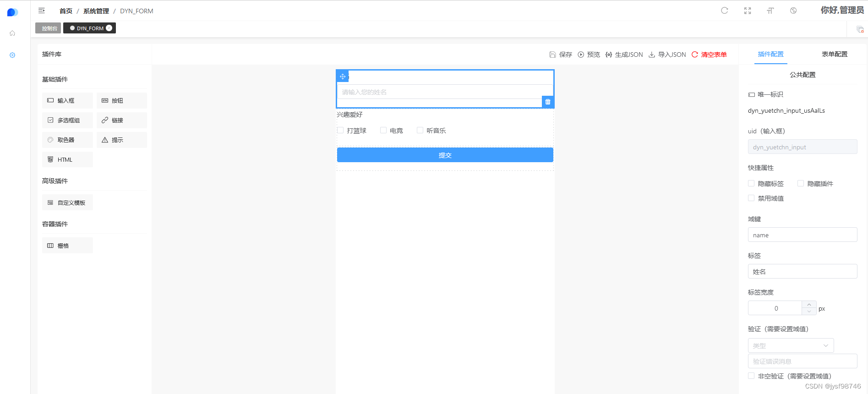Click the 验证错误消息 input

tap(802, 361)
